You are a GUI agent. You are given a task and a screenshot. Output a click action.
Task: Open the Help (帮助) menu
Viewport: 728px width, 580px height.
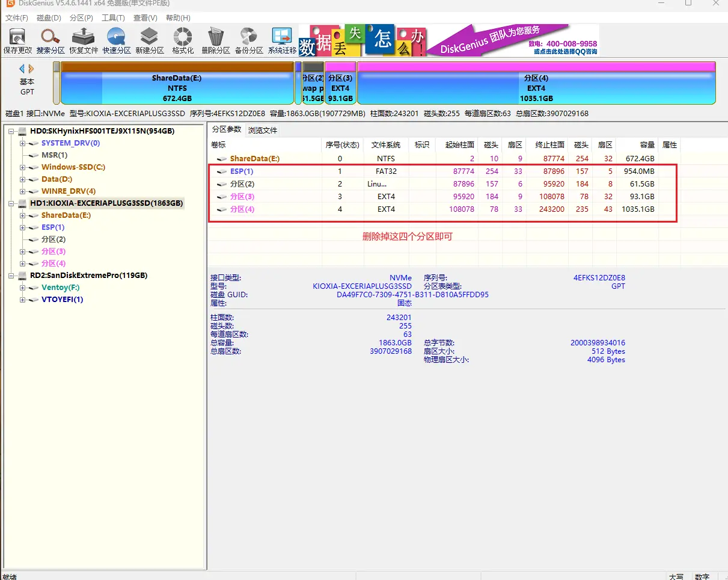[177, 18]
